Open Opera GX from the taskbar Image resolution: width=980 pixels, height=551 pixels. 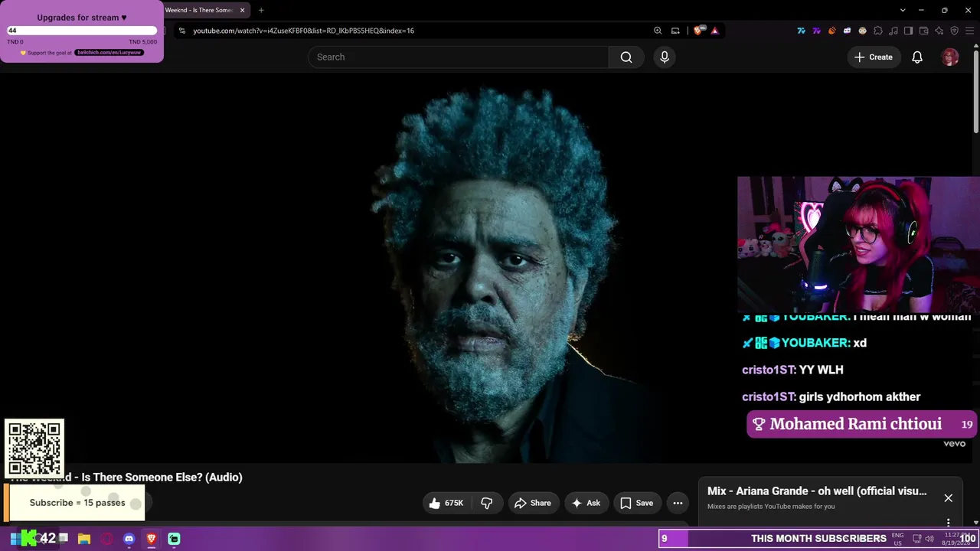pos(106,539)
